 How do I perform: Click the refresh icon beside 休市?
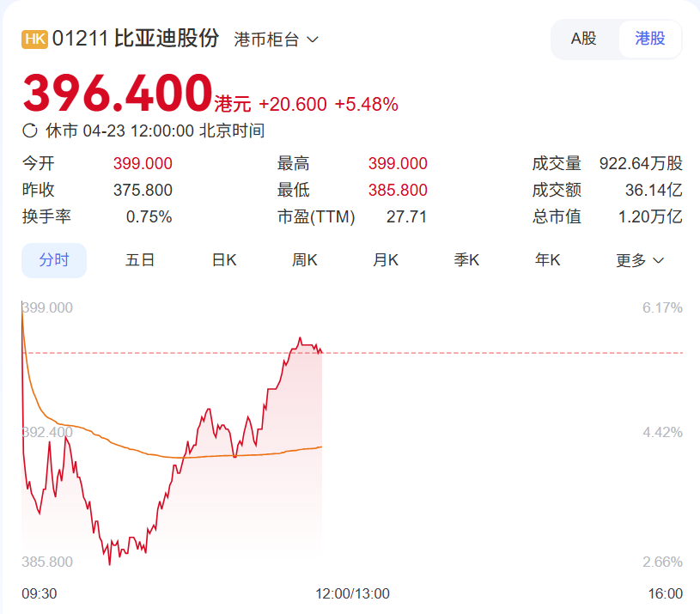point(30,131)
